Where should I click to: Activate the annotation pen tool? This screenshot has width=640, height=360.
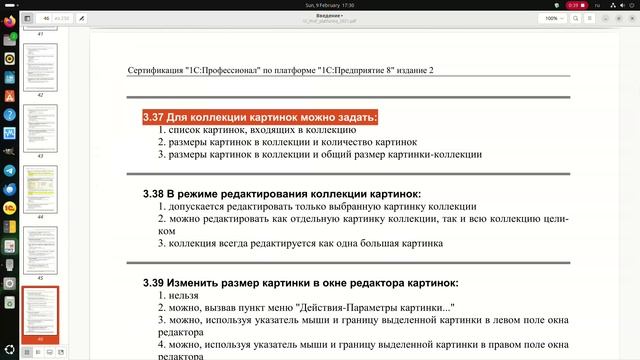[x=82, y=18]
